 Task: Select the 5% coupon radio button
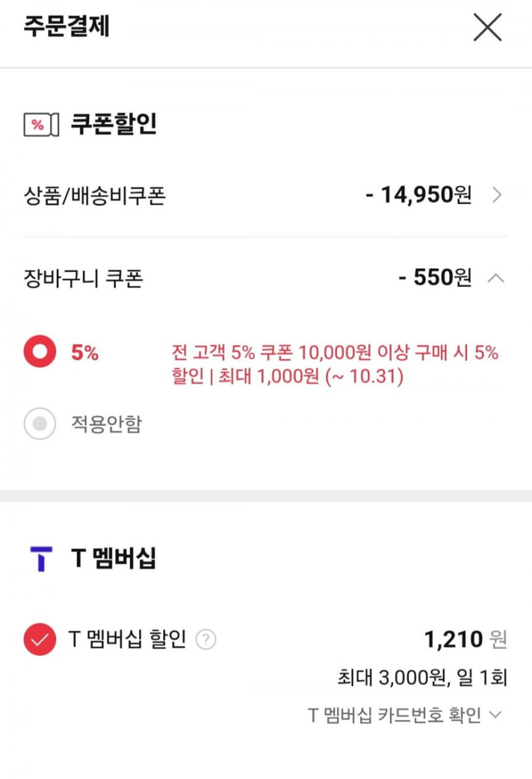pyautogui.click(x=40, y=352)
